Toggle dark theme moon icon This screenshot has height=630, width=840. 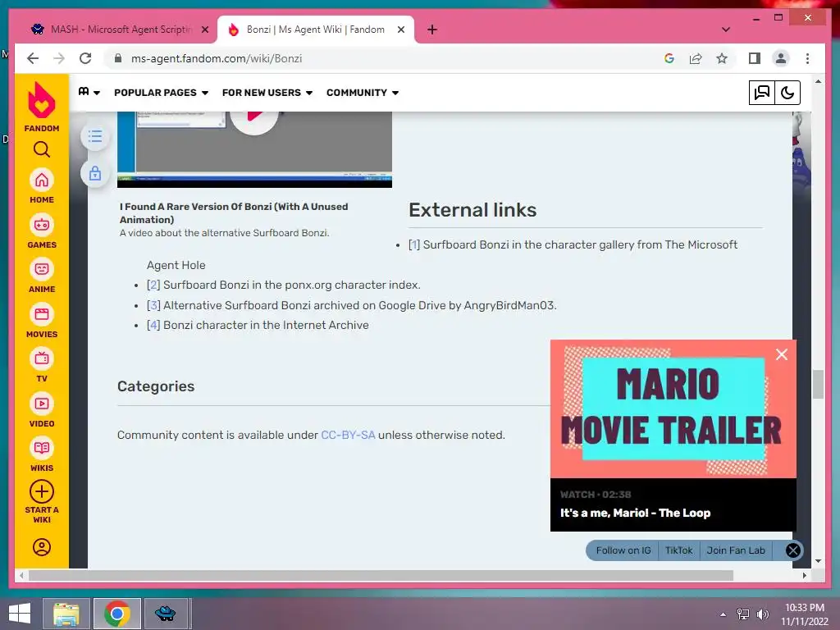point(787,93)
